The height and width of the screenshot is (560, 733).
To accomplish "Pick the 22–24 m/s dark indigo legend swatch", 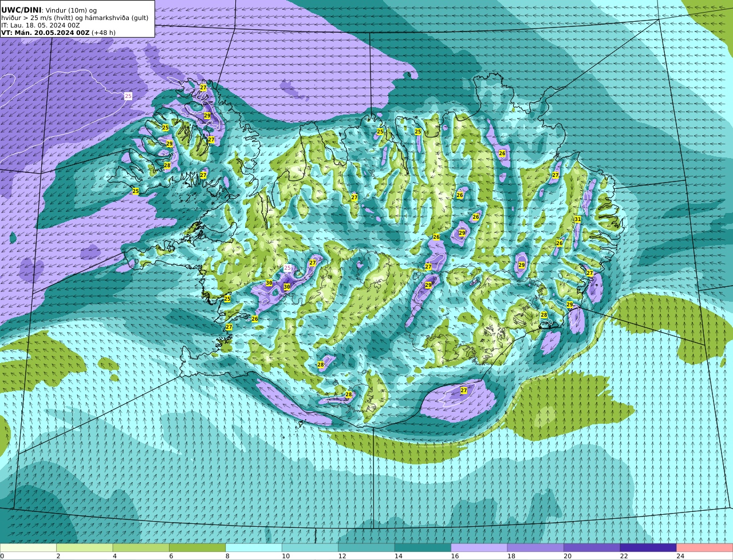I will (x=648, y=548).
